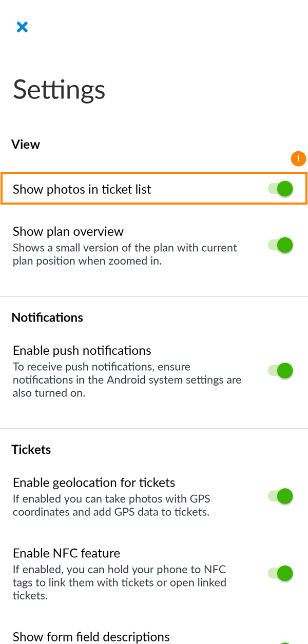Toggle off Show photos in ticket list

coord(281,189)
